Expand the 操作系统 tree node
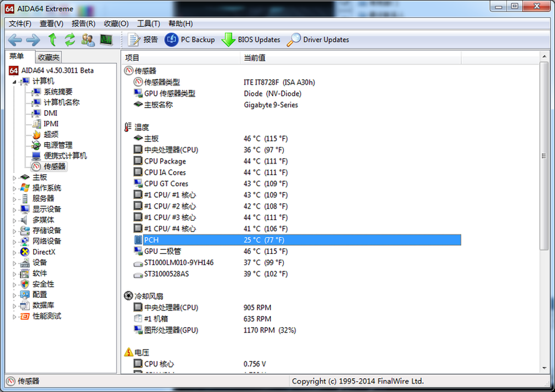Image resolution: width=555 pixels, height=392 pixels. pos(14,189)
